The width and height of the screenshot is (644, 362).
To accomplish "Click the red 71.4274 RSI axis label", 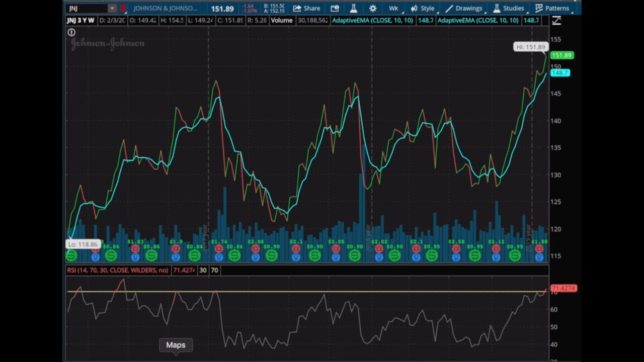I will click(x=563, y=288).
